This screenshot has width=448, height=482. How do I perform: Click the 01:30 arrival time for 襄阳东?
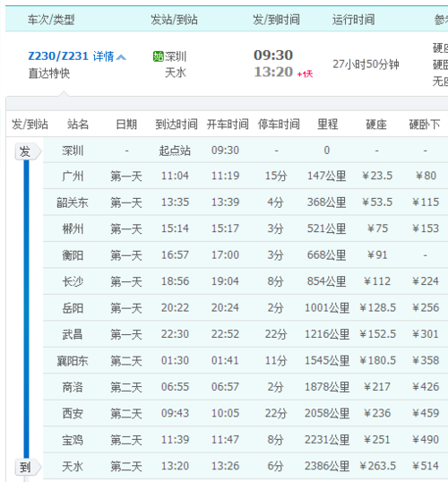(x=175, y=360)
